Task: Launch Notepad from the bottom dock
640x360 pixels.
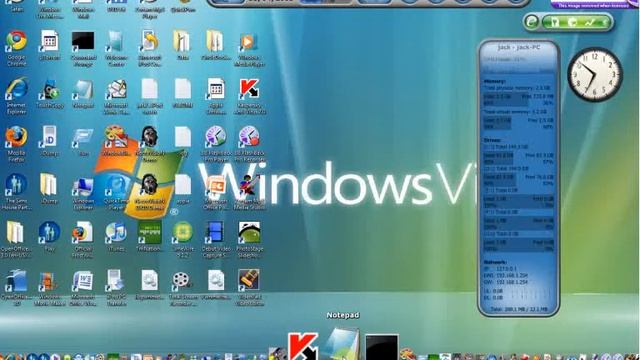Action: [x=343, y=344]
